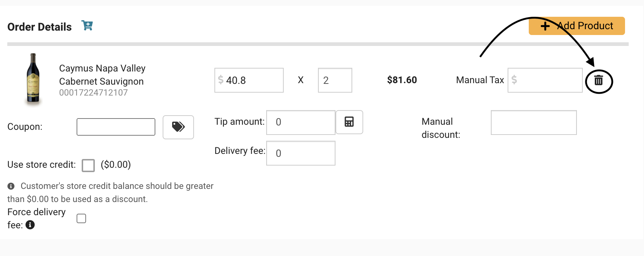Click the Tip amount input field
Image resolution: width=644 pixels, height=256 pixels.
coord(301,123)
